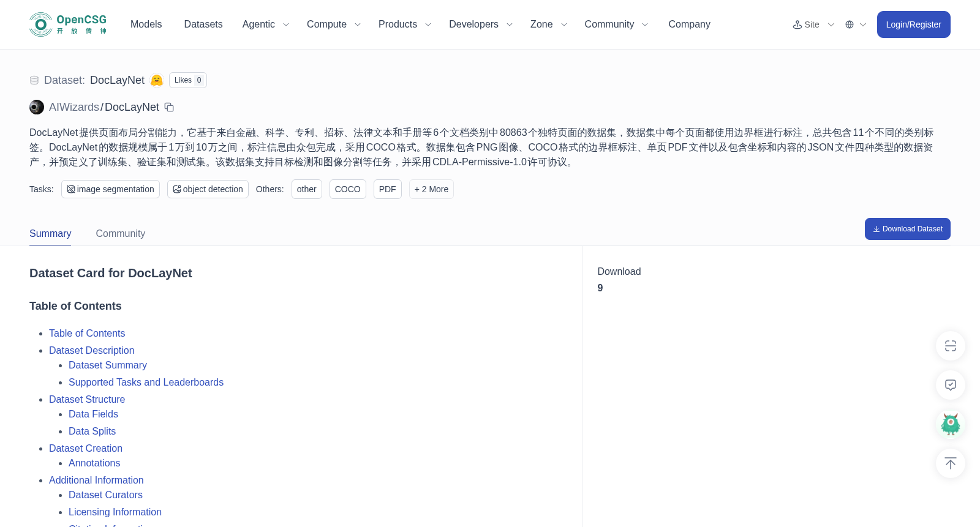Click the dataset database icon beside 'Dataset:'
Image resolution: width=980 pixels, height=527 pixels.
pos(34,80)
